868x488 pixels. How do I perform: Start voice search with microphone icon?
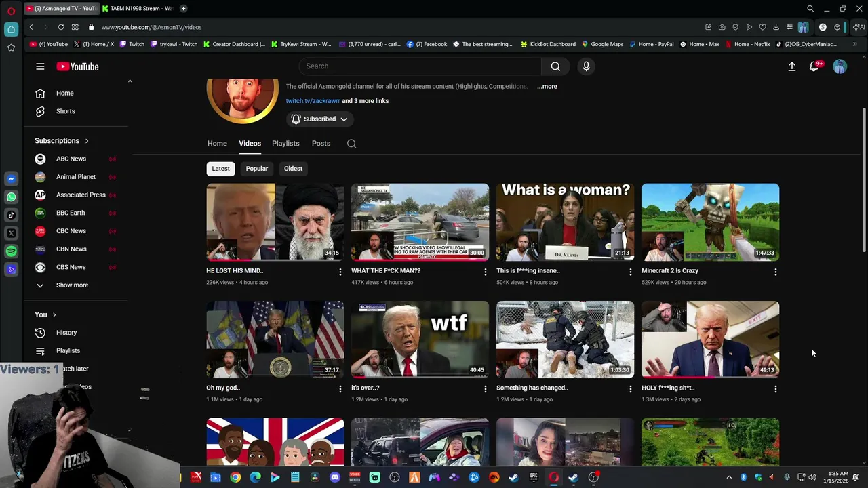[586, 66]
